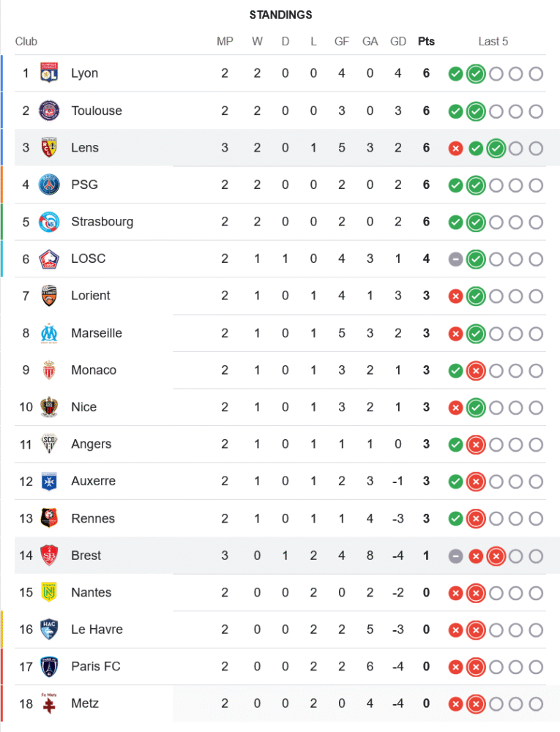Open the Paris FC team name
Viewport: 560px width, 732px height.
pos(96,667)
